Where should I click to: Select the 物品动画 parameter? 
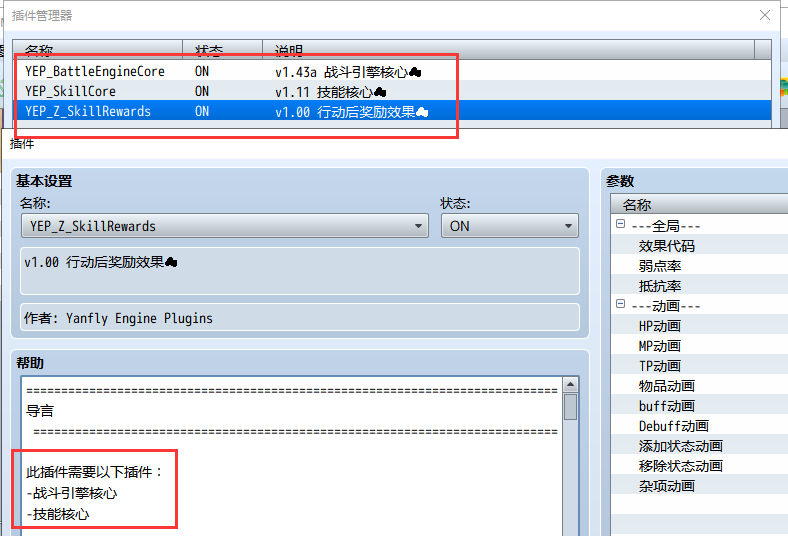[666, 386]
